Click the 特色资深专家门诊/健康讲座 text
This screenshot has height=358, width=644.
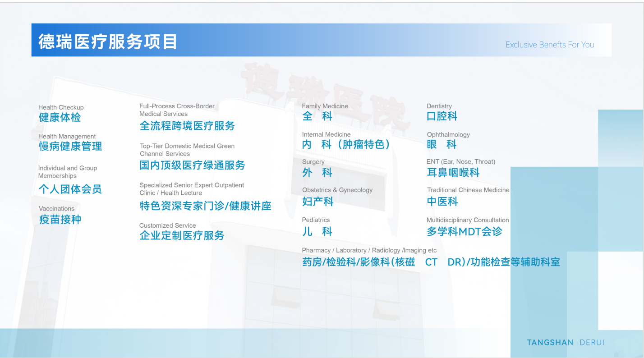pyautogui.click(x=205, y=206)
